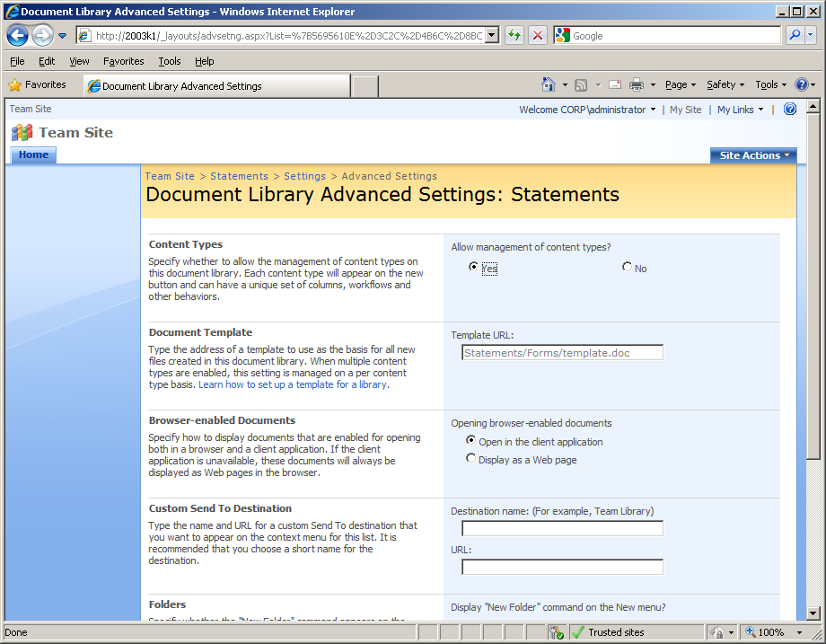Open the SharePoint help question-mark icon
Image resolution: width=826 pixels, height=644 pixels.
coord(789,109)
